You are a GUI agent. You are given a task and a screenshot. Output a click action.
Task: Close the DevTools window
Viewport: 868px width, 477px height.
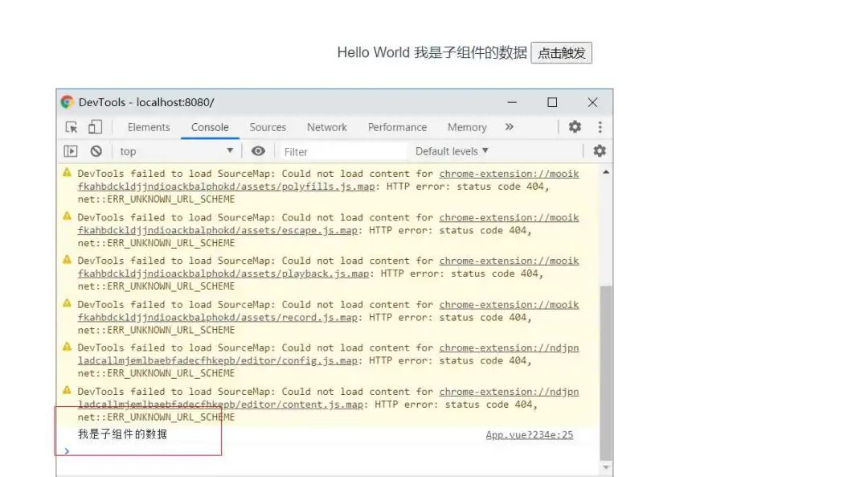[593, 102]
